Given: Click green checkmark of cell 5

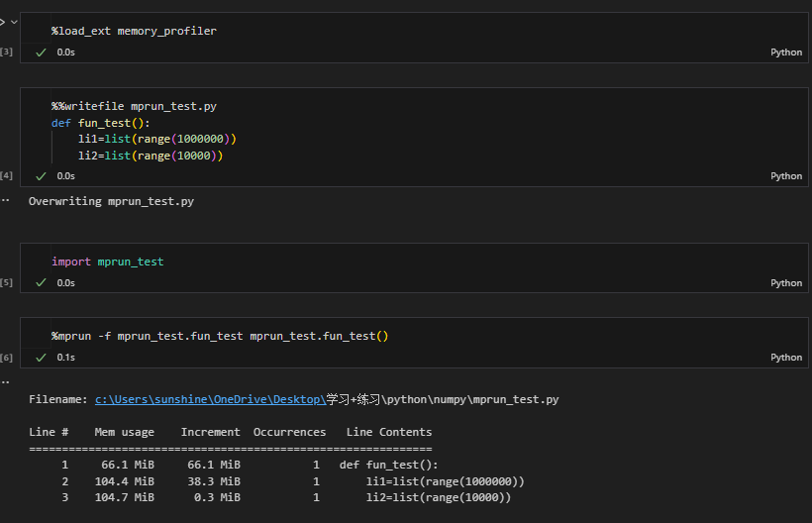Looking at the screenshot, I should 41,282.
